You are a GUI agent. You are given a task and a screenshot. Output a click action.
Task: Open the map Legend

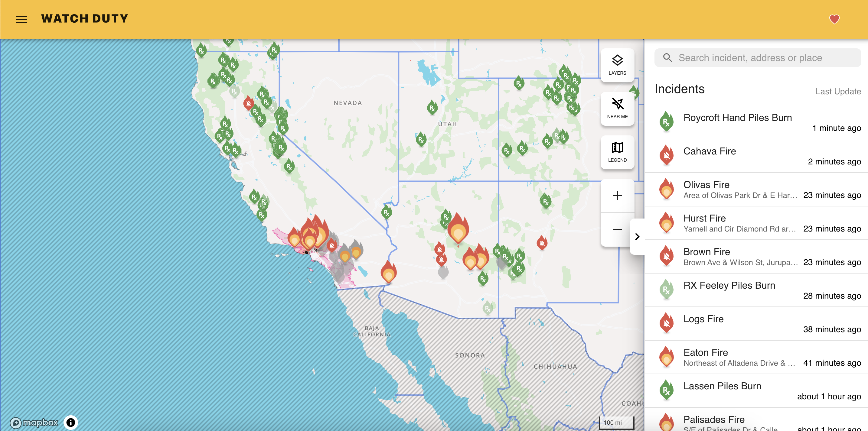617,152
